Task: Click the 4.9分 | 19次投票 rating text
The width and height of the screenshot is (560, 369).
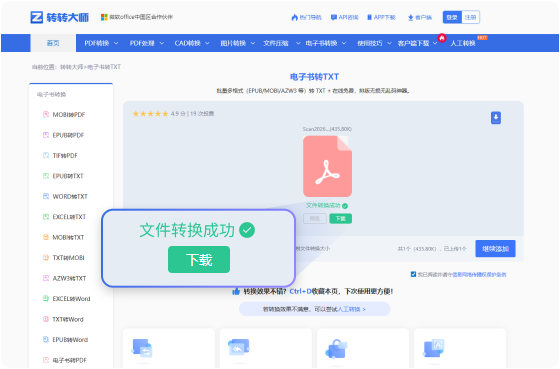Action: pos(192,114)
